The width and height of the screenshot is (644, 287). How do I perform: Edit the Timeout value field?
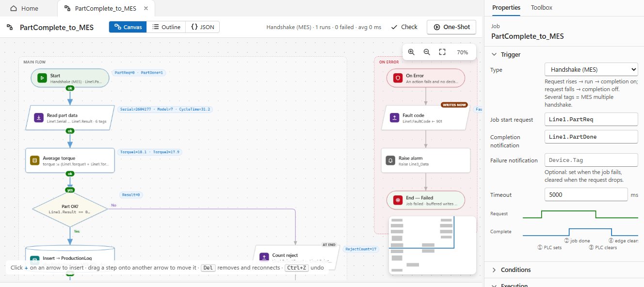[x=586, y=194]
